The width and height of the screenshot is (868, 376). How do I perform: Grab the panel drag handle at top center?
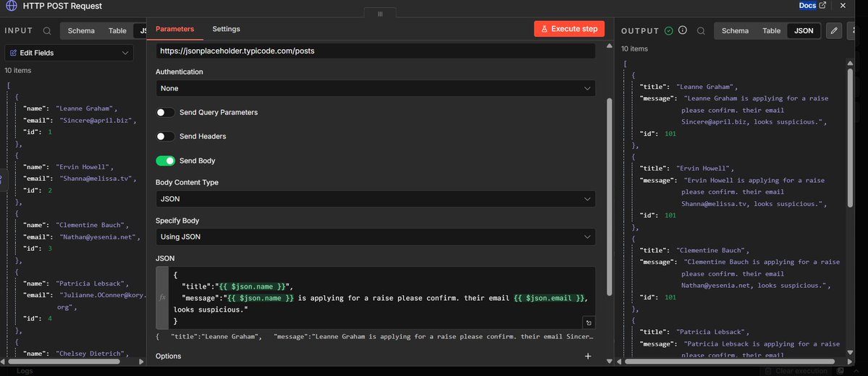[x=380, y=14]
